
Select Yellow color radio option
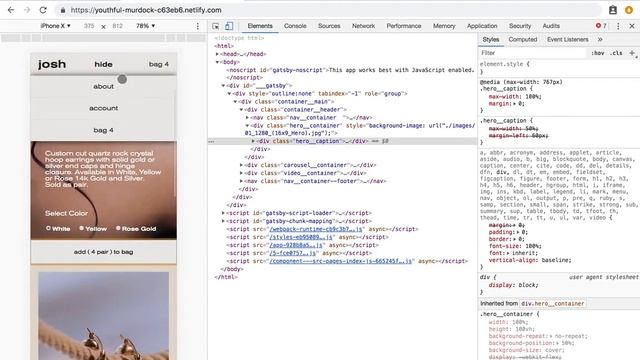[82, 228]
